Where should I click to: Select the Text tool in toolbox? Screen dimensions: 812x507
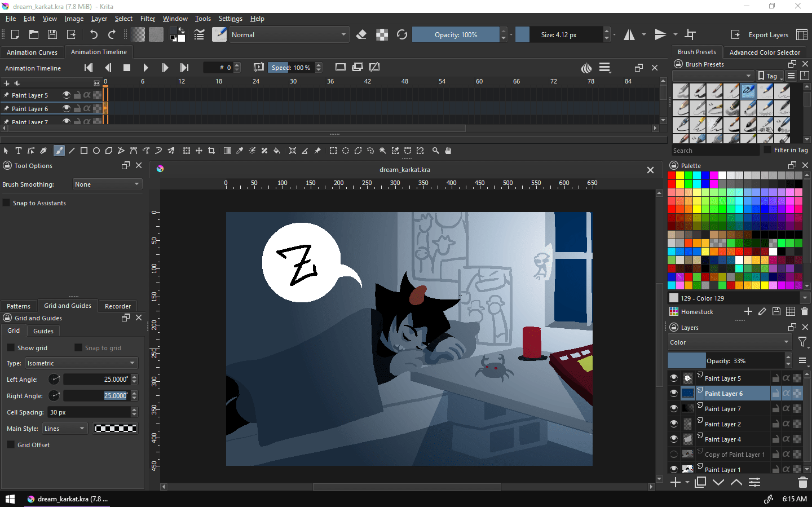19,151
